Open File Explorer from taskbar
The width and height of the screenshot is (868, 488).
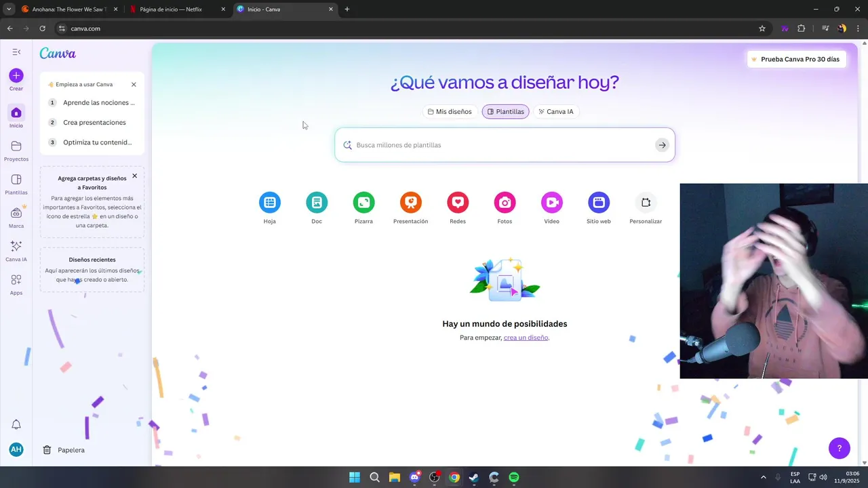point(394,477)
